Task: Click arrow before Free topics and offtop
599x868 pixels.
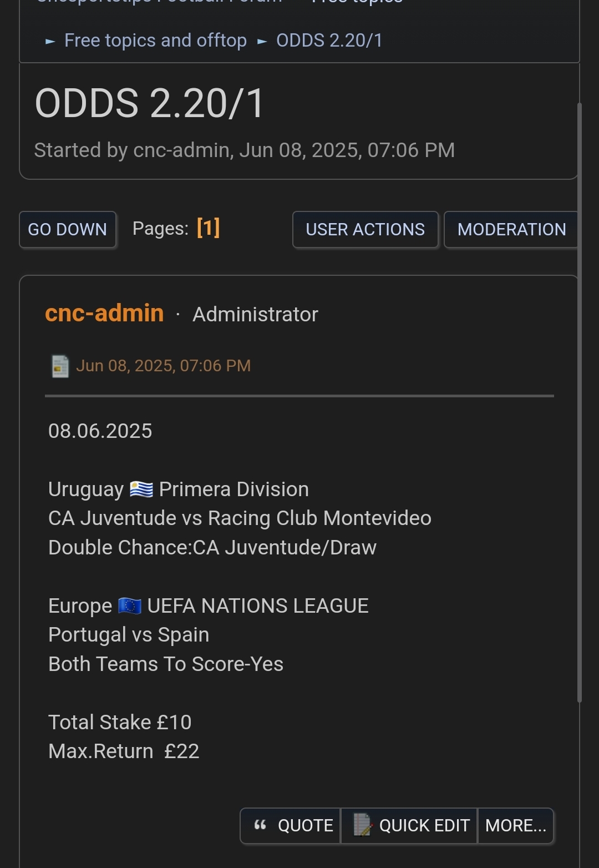Action: 50,41
